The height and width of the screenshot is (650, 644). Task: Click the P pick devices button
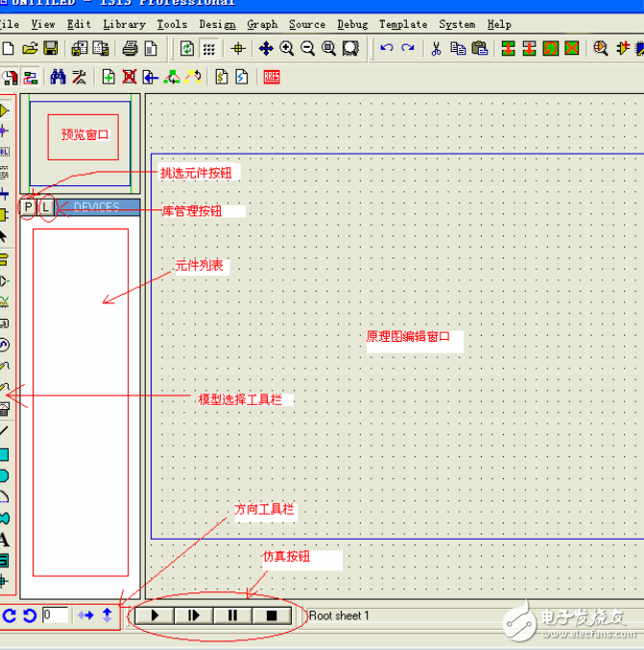coord(28,207)
